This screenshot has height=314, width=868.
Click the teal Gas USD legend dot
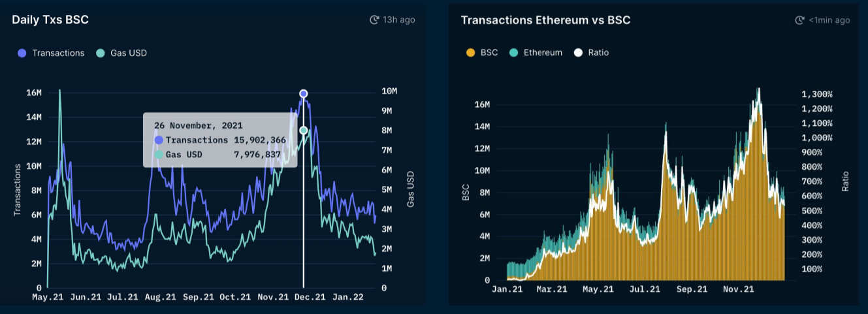[100, 53]
